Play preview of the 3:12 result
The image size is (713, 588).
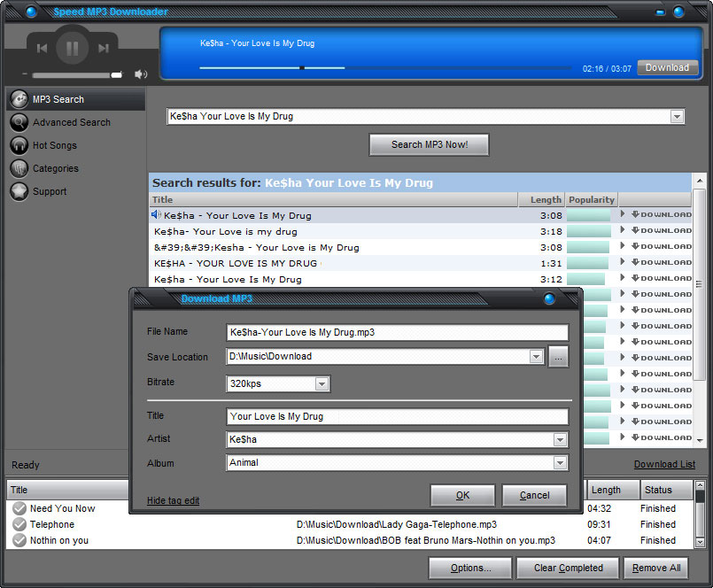[623, 278]
